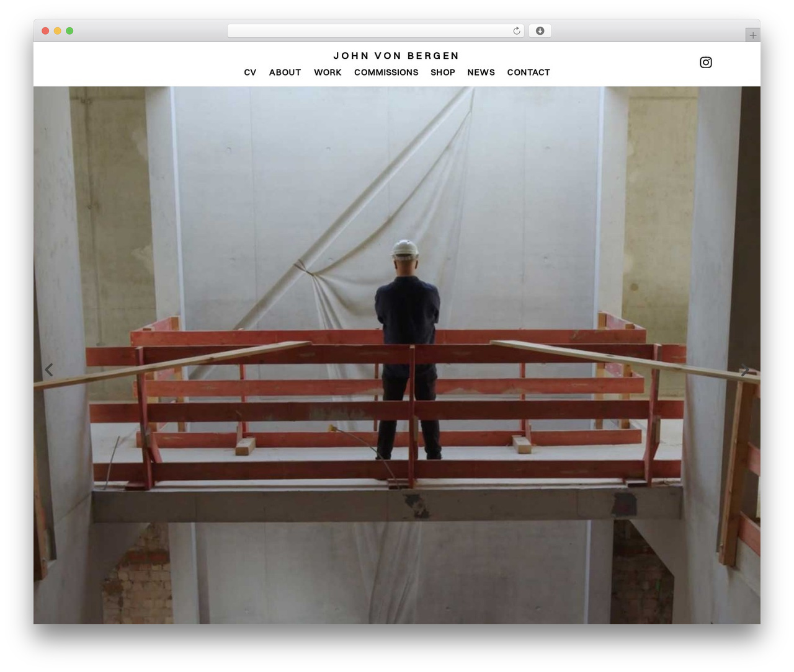Minimize window with yellow button
The image size is (794, 672).
57,31
